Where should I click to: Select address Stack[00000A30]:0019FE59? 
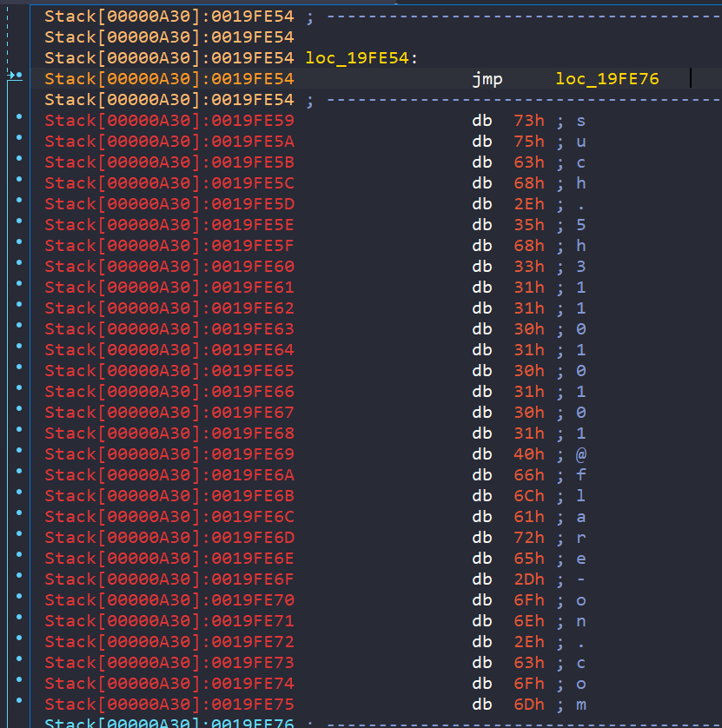pyautogui.click(x=169, y=121)
